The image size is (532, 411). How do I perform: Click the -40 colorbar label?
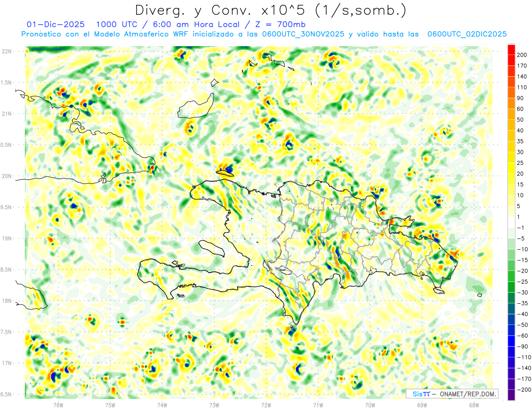point(523,314)
